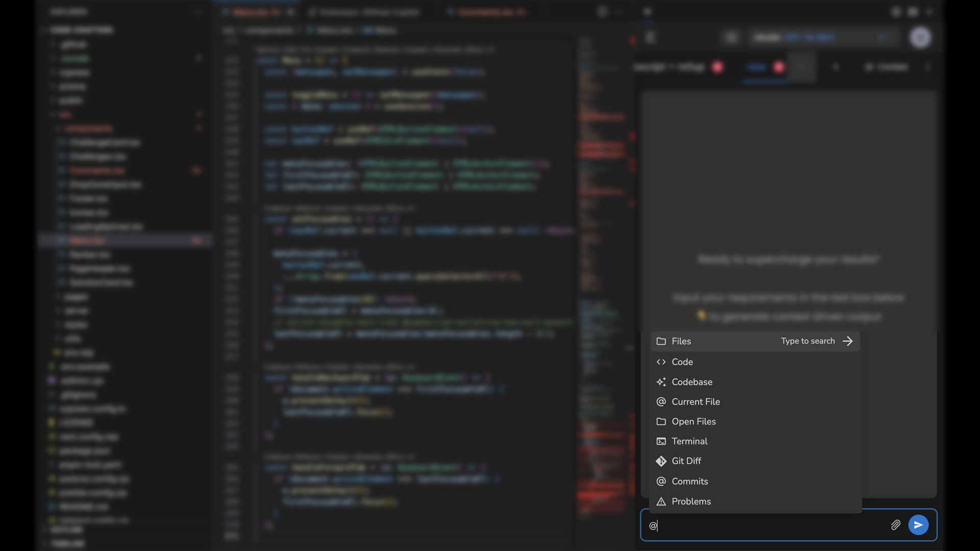
Task: Click the send arrow button
Action: coord(918,525)
